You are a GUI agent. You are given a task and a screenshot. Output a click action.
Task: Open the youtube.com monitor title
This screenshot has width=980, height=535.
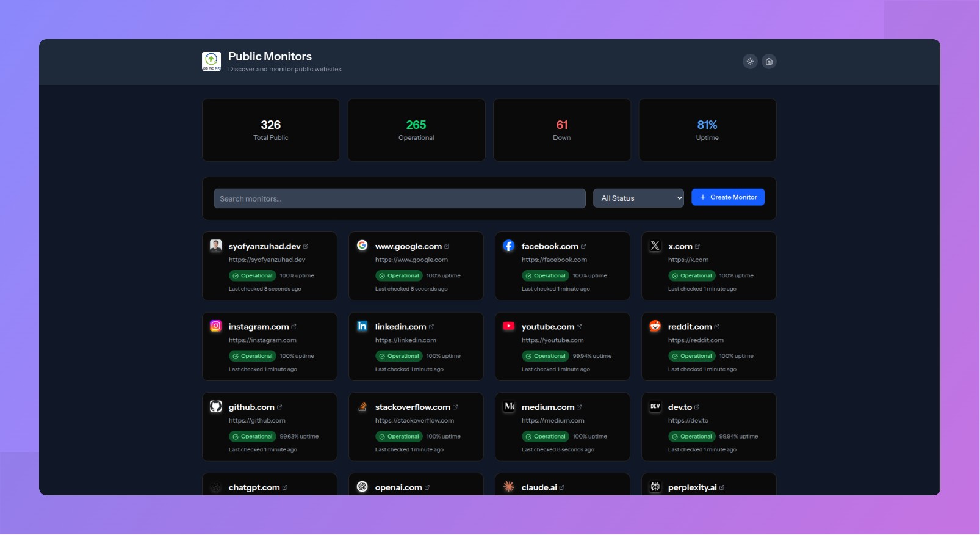548,327
